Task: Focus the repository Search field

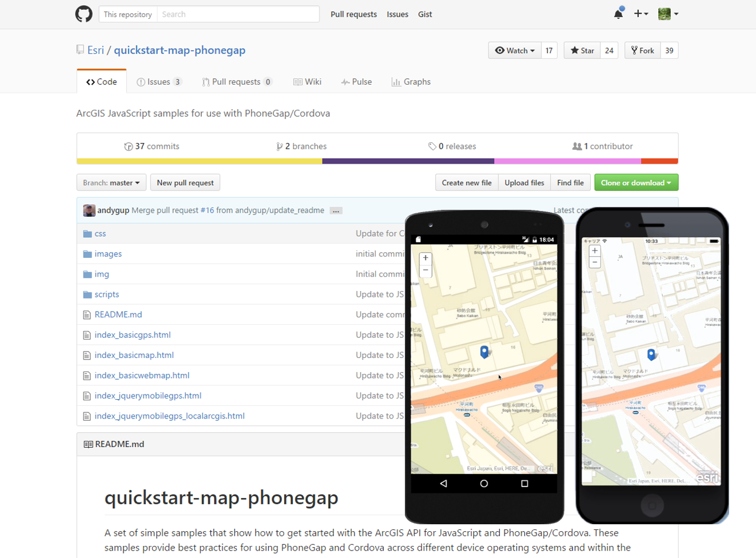Action: click(238, 14)
